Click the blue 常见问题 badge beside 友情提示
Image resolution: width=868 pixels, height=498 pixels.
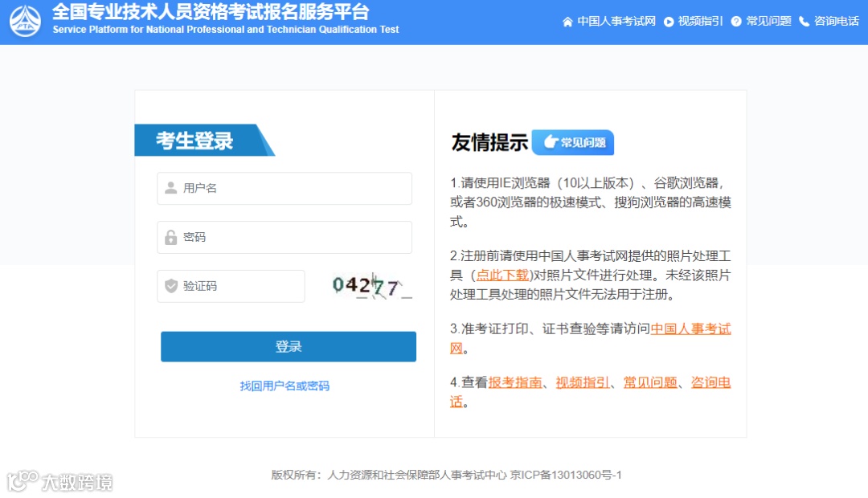click(572, 142)
